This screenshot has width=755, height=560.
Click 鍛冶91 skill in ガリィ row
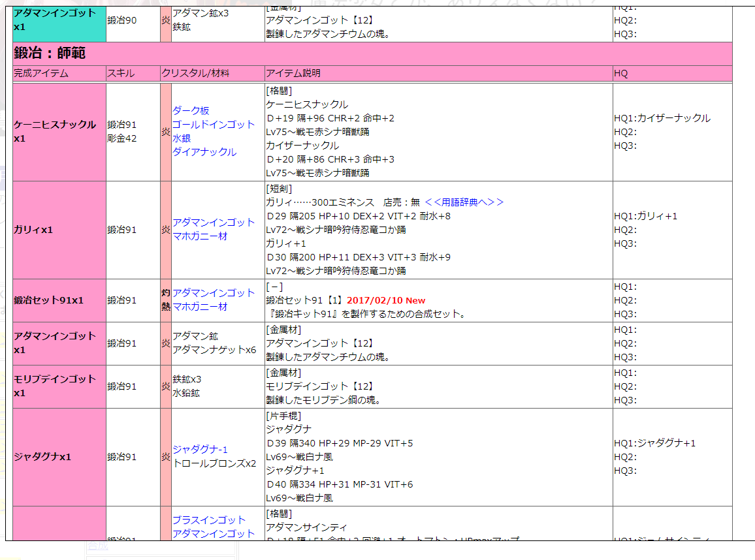click(x=122, y=230)
